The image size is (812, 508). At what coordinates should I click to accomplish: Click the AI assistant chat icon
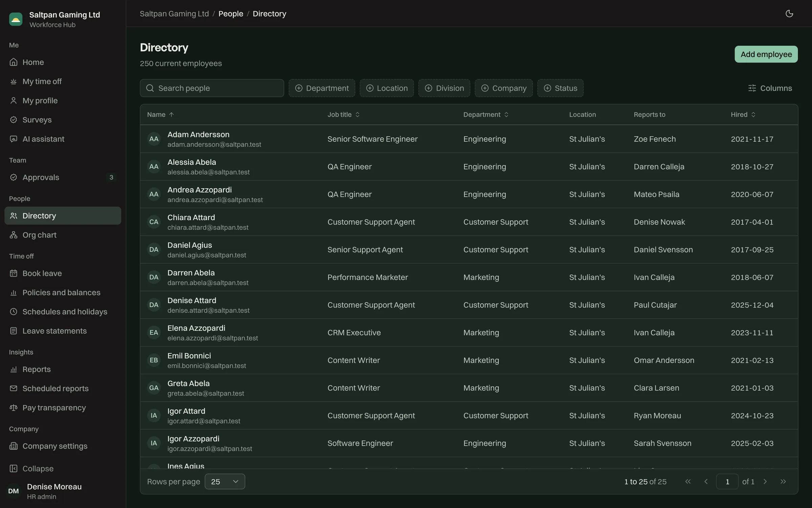[x=14, y=139]
